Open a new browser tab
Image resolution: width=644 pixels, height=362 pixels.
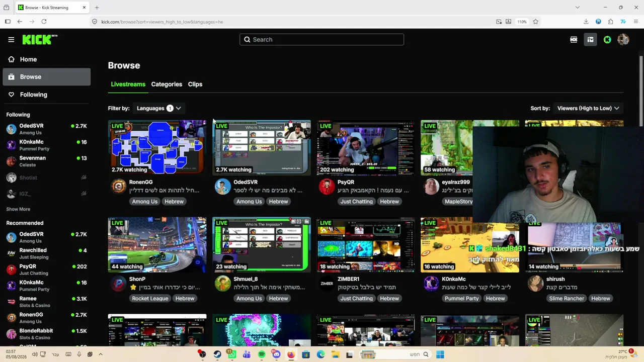pos(97,8)
